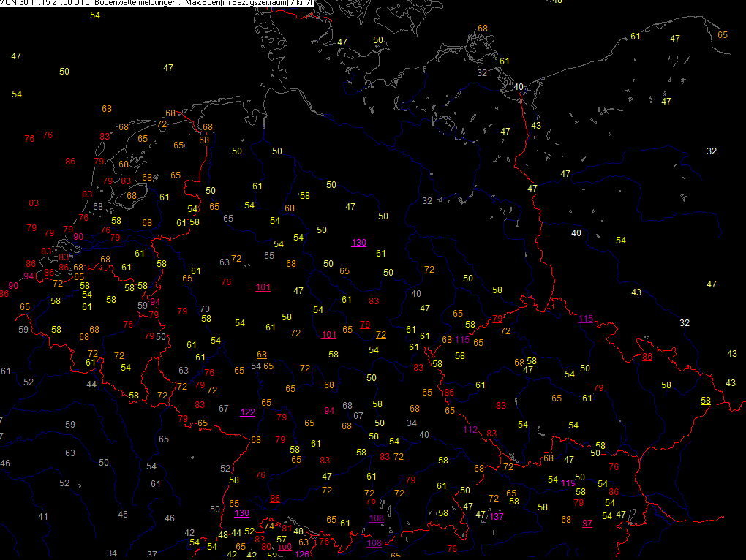Image resolution: width=746 pixels, height=560 pixels.
Task: Select the underlined 97 gust value
Action: click(x=587, y=523)
